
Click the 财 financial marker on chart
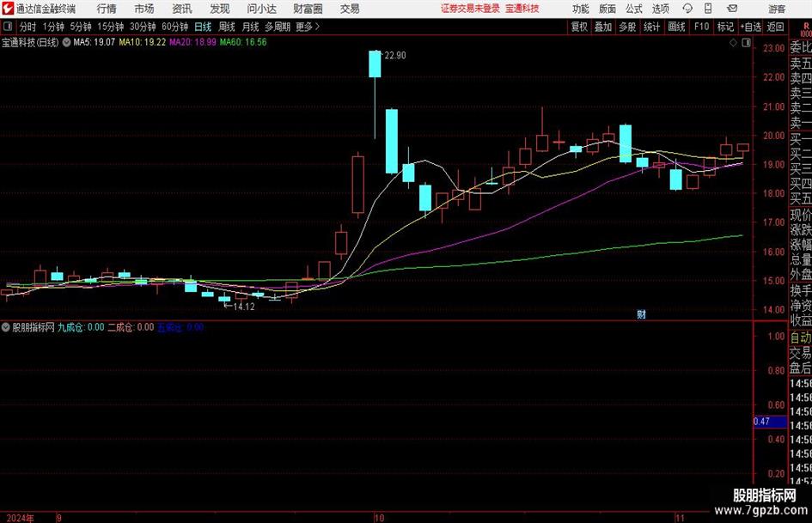641,314
